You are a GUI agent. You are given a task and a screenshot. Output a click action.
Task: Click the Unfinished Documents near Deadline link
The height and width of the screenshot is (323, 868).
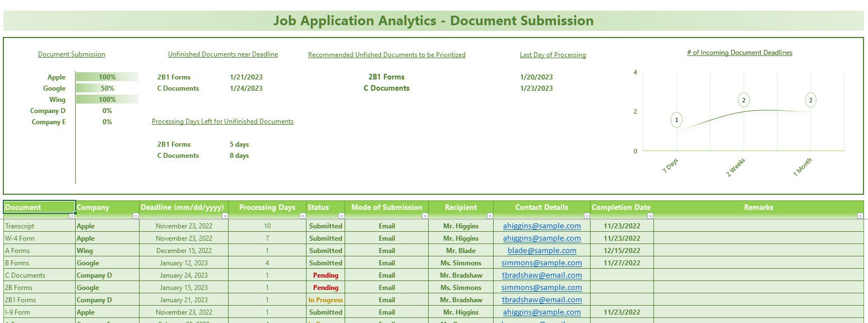point(223,54)
